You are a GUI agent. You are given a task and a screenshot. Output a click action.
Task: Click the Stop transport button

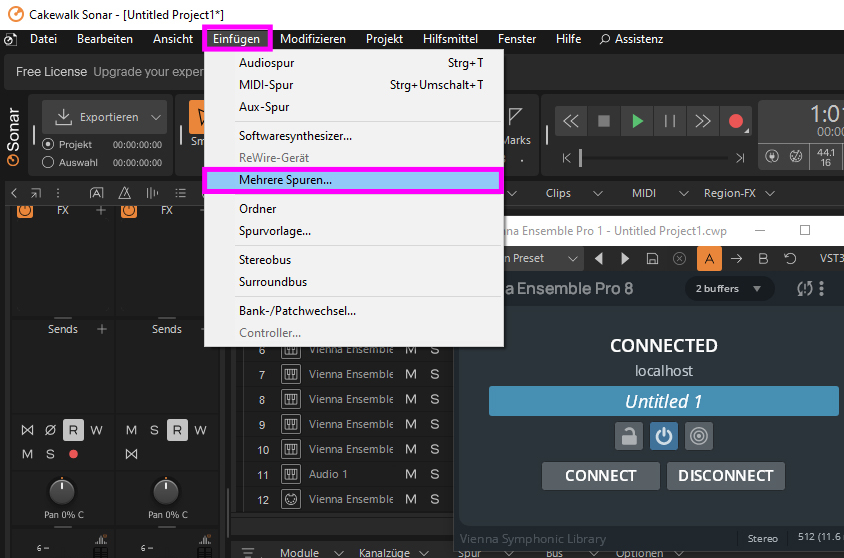coord(604,121)
